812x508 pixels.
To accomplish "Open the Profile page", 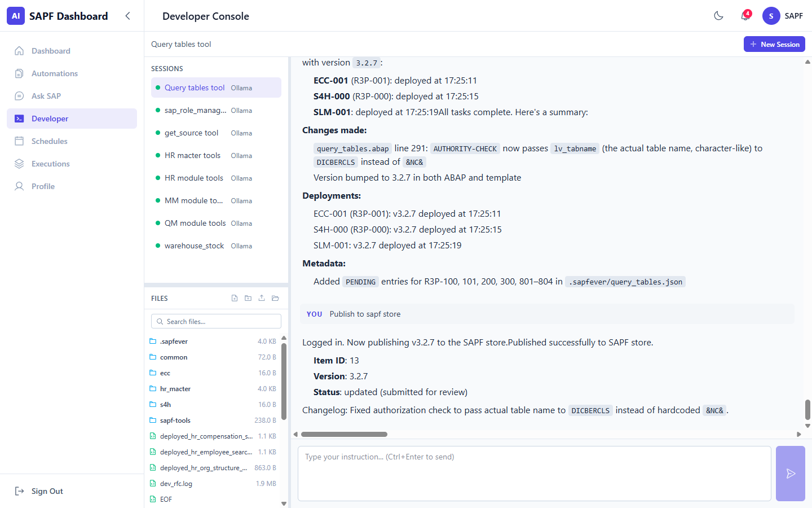I will [72, 186].
